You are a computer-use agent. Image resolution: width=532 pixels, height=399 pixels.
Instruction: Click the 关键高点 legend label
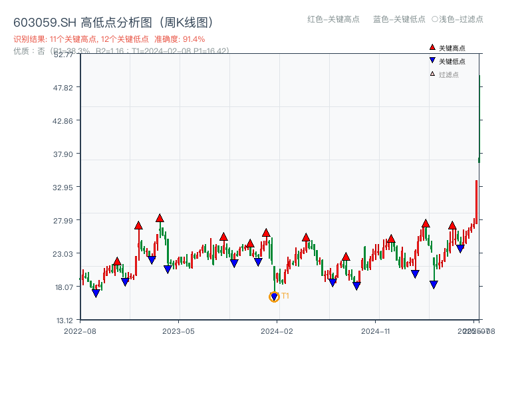(x=452, y=48)
